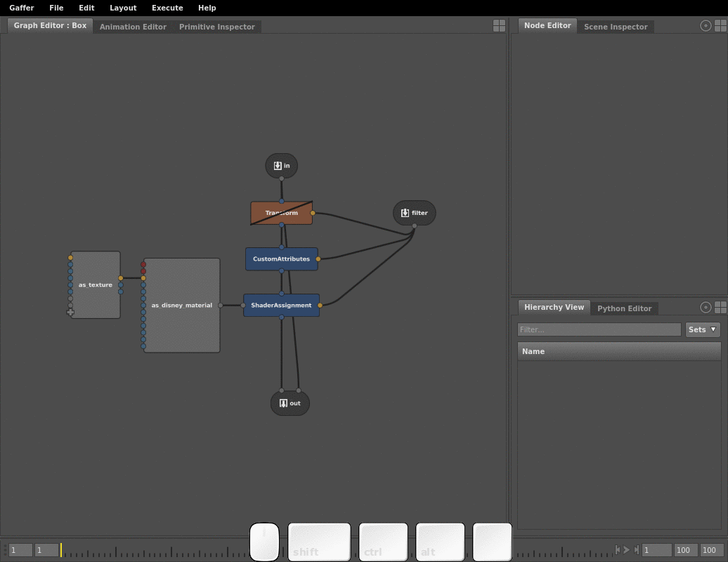Open the Sets dropdown

[703, 329]
